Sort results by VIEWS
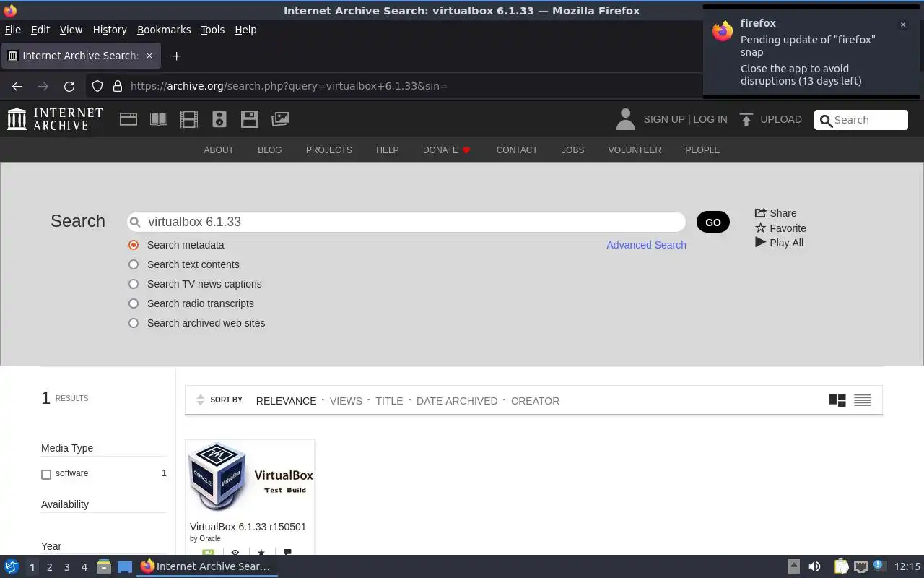Image resolution: width=924 pixels, height=578 pixels. 346,401
